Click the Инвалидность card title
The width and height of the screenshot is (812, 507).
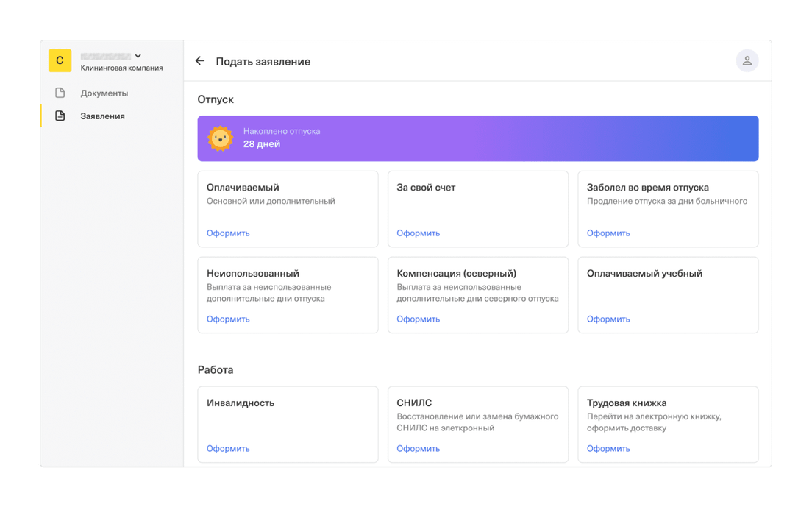click(241, 403)
